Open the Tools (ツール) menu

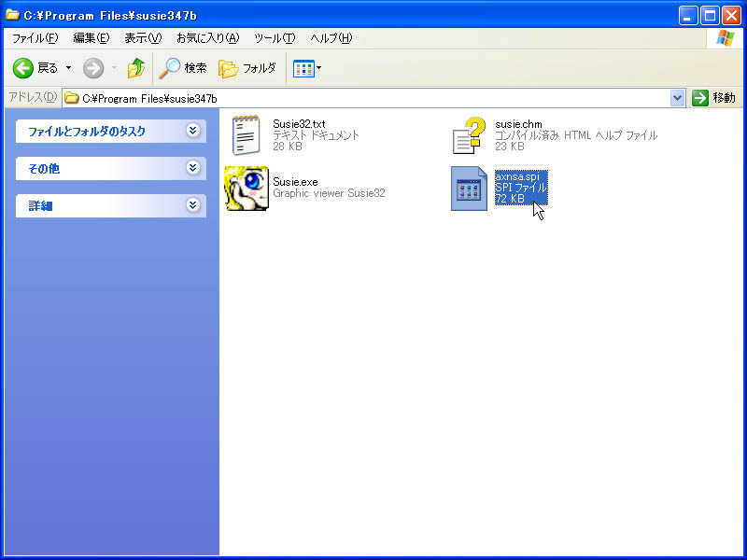275,38
